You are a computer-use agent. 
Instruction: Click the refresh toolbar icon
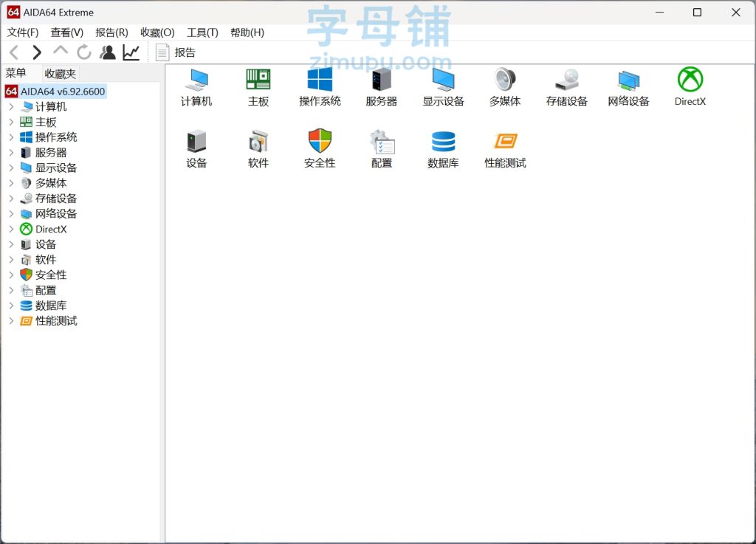84,52
